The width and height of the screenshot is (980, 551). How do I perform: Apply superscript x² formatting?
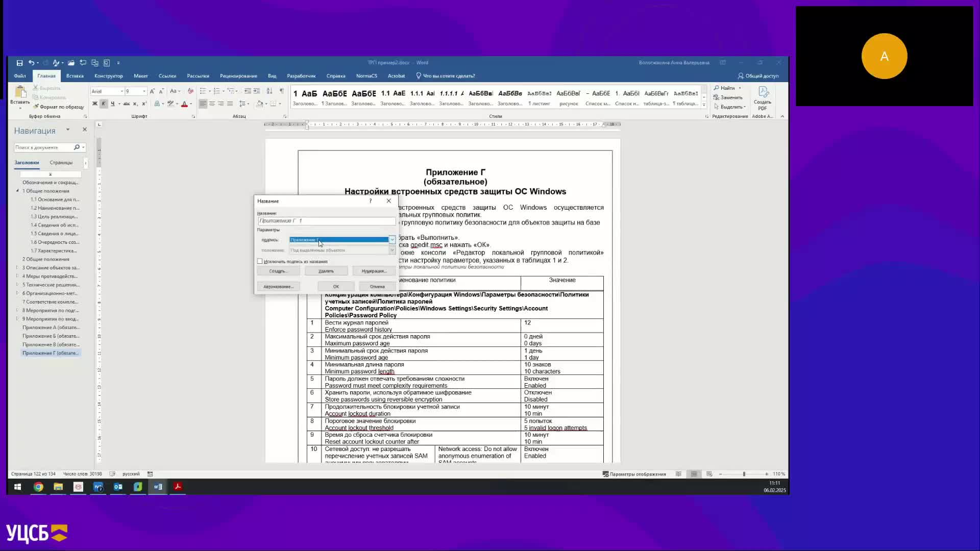[x=144, y=104]
